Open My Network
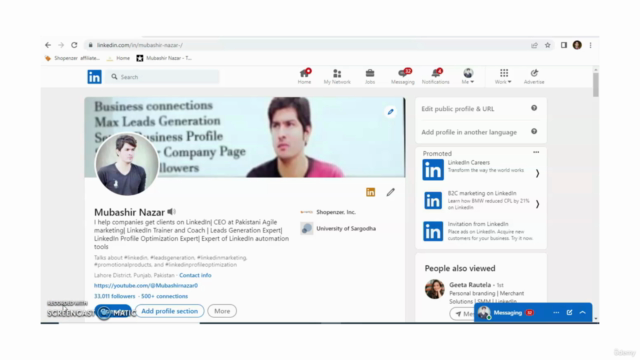Image resolution: width=640 pixels, height=360 pixels. click(x=337, y=76)
